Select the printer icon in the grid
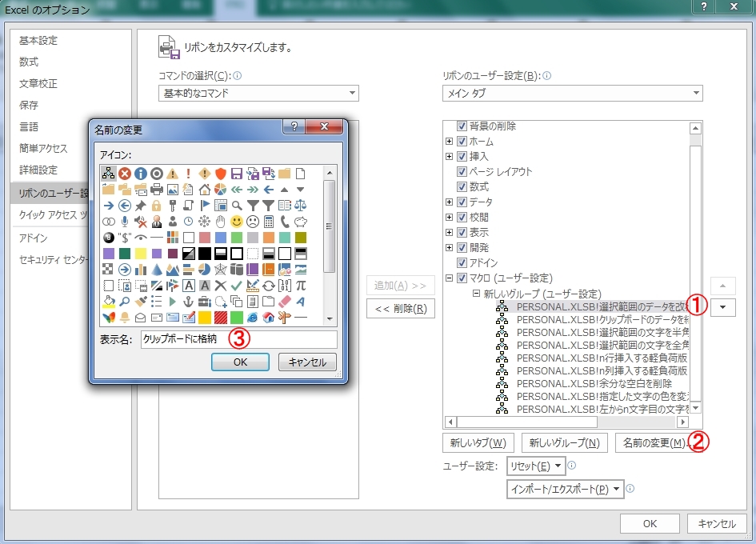 [156, 190]
